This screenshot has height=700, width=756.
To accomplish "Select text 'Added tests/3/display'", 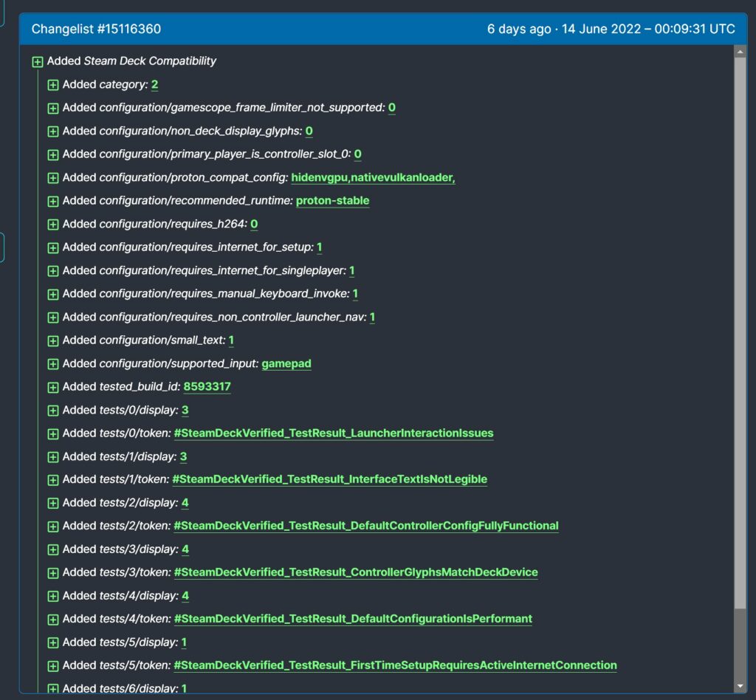I will tap(120, 549).
